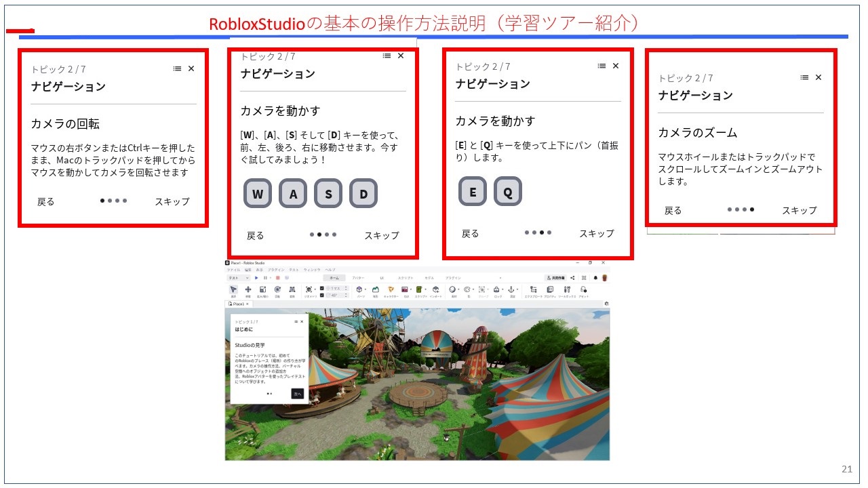The image size is (868, 488).
Task: Click the ロック (Lock) toolbar icon
Action: click(497, 290)
